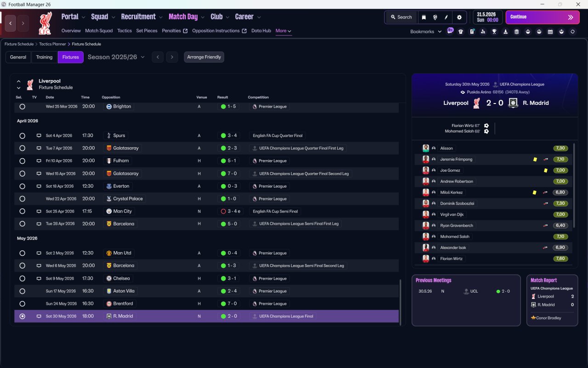This screenshot has height=368, width=588.
Task: Expand the Career menu chevron
Action: (259, 17)
